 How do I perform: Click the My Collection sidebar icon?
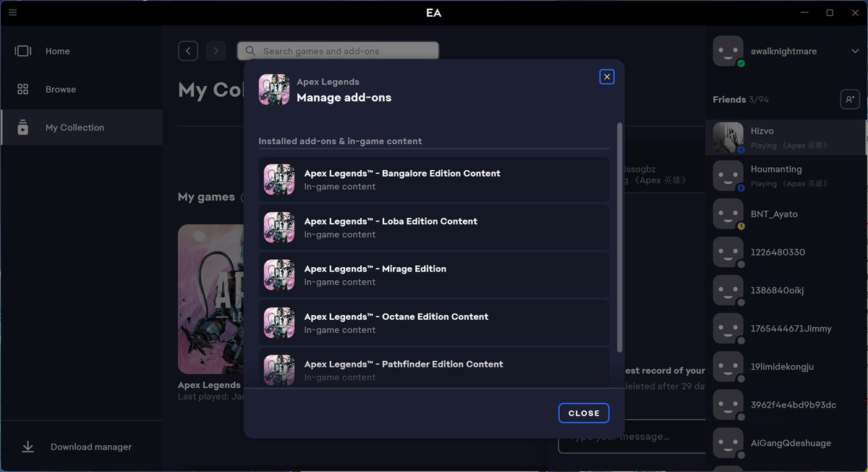click(x=23, y=127)
